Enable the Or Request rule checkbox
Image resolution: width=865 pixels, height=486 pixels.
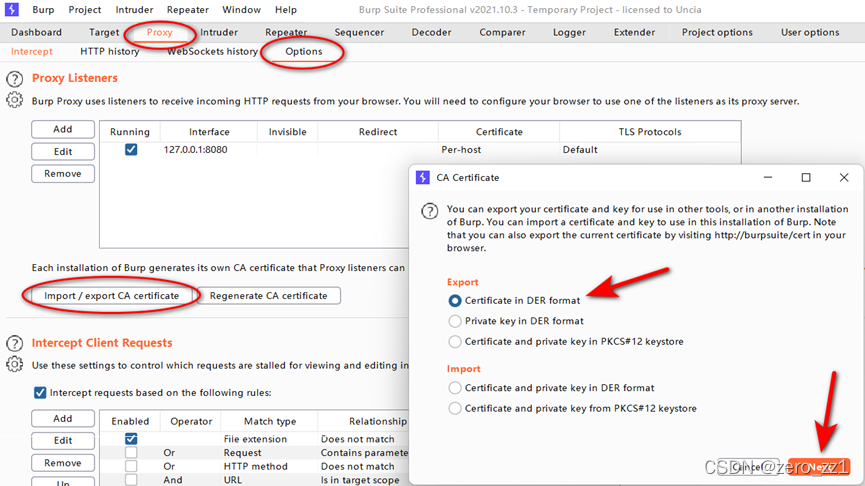click(x=131, y=452)
